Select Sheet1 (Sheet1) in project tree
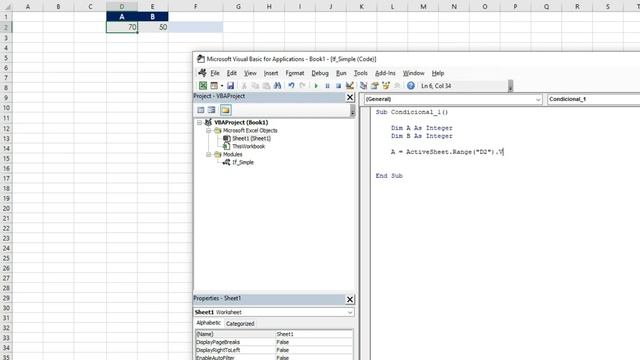The image size is (640, 360). (251, 138)
